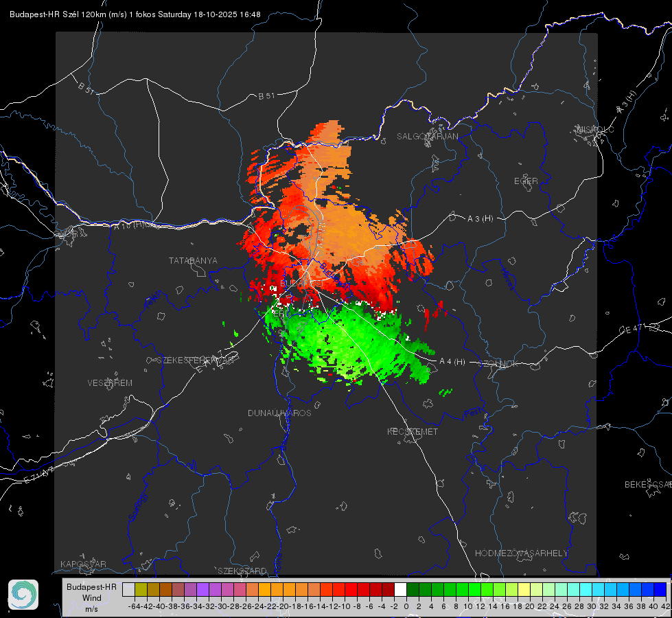Pick the olive -64 m/s legend swatch
This screenshot has height=618, width=672.
[x=141, y=589]
